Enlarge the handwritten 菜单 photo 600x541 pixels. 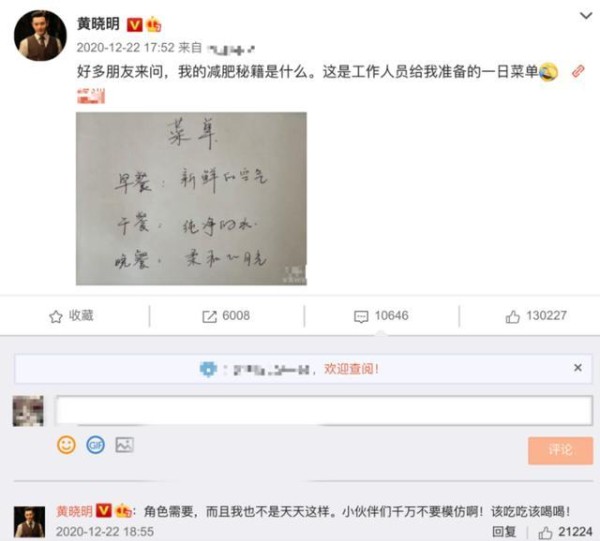click(191, 199)
